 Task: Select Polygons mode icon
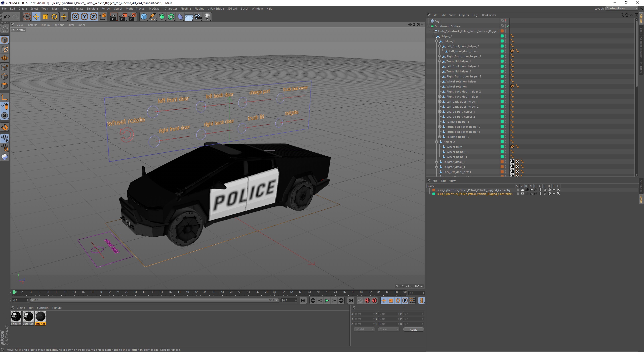[x=5, y=86]
